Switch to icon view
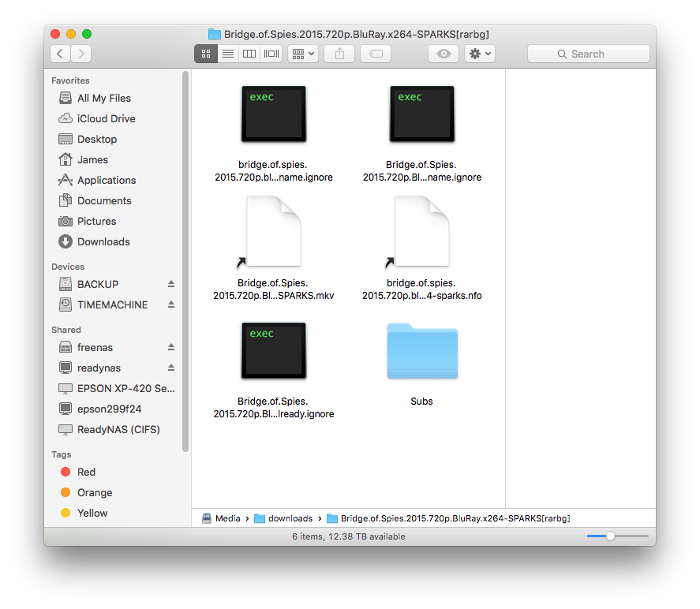 point(206,54)
